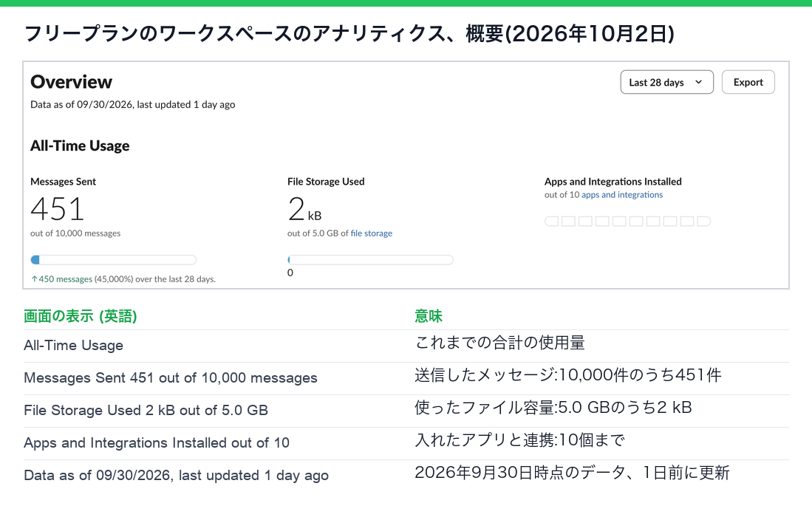Click the 意味 column header

[x=429, y=316]
